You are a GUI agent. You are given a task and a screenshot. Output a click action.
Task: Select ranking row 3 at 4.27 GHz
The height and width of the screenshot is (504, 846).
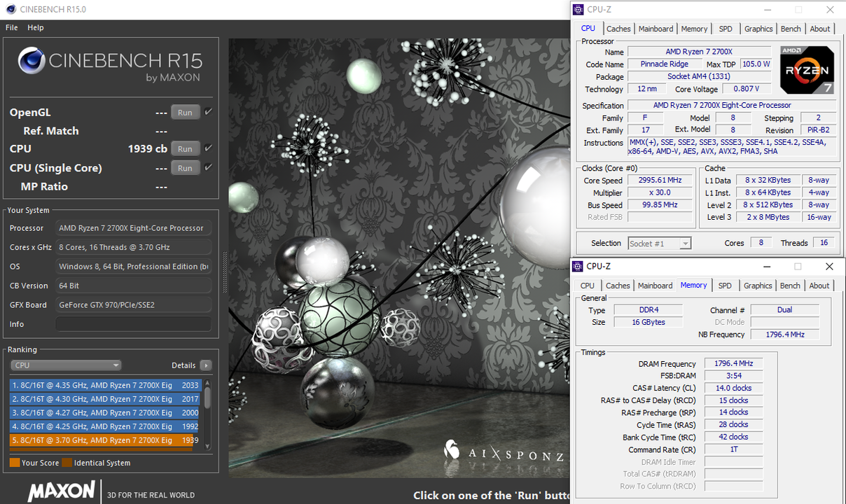[x=105, y=413]
